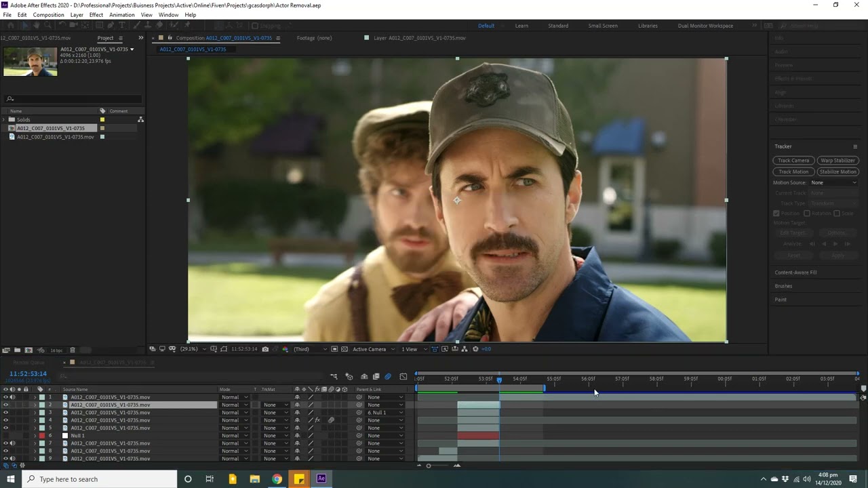Screen dimensions: 868x488
Task: Take a snapshot with the camera icon
Action: (x=265, y=349)
